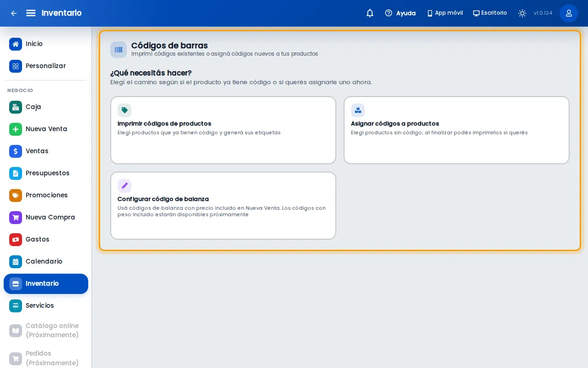Viewport: 588px width, 368px height.
Task: Click the Gastos money icon
Action: 16,240
